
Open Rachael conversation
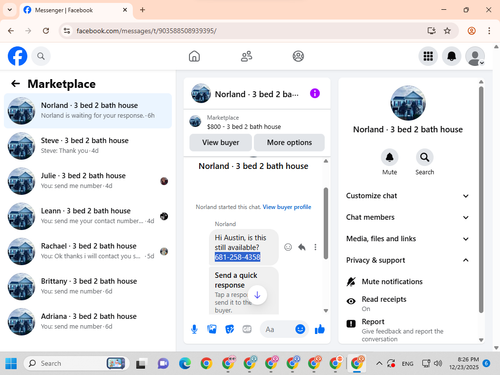tap(88, 251)
